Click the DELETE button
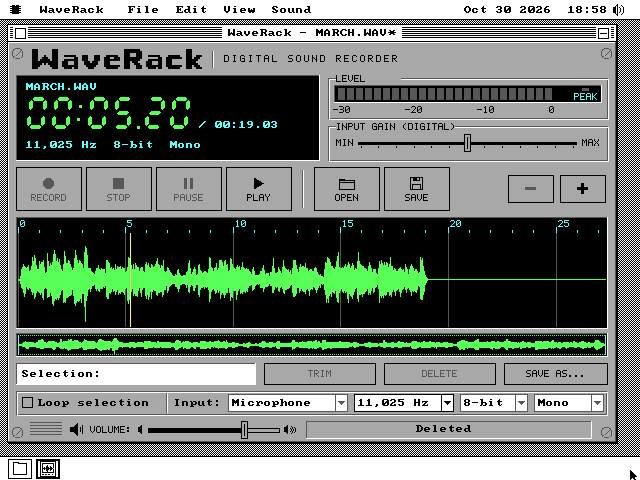The height and width of the screenshot is (480, 640). (x=440, y=374)
